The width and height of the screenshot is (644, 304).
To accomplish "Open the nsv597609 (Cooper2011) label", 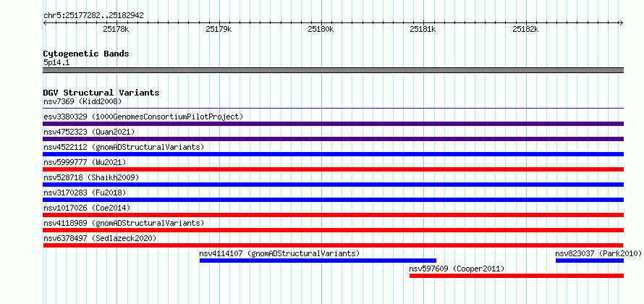I will click(457, 269).
